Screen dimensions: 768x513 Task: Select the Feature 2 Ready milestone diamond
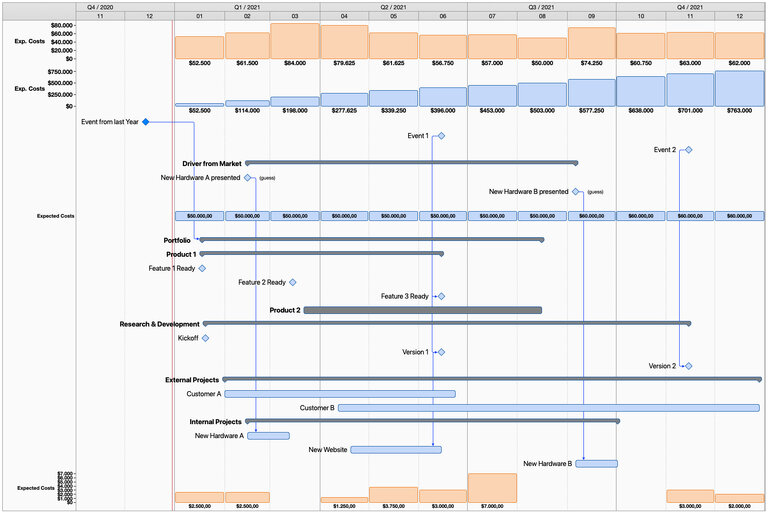tap(293, 282)
